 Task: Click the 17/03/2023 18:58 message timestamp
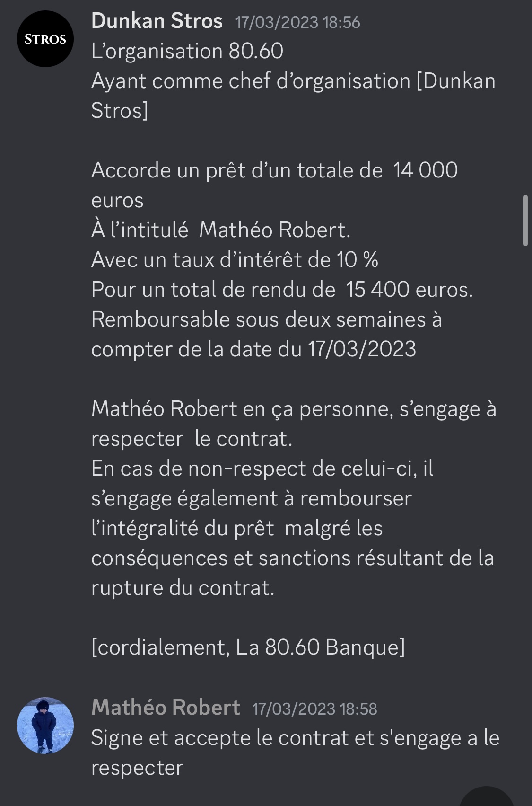314,709
